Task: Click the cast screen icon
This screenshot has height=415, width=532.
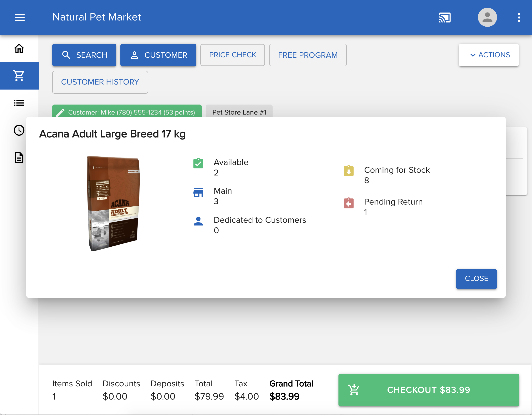Action: click(444, 17)
